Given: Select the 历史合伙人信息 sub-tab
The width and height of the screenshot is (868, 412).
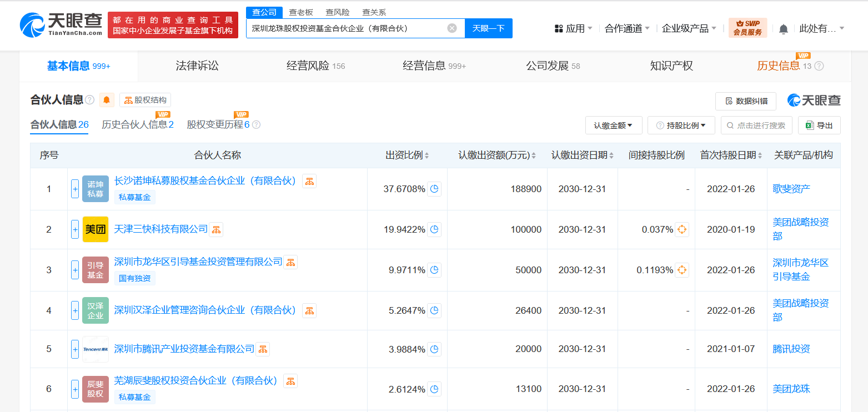Looking at the screenshot, I should (137, 124).
